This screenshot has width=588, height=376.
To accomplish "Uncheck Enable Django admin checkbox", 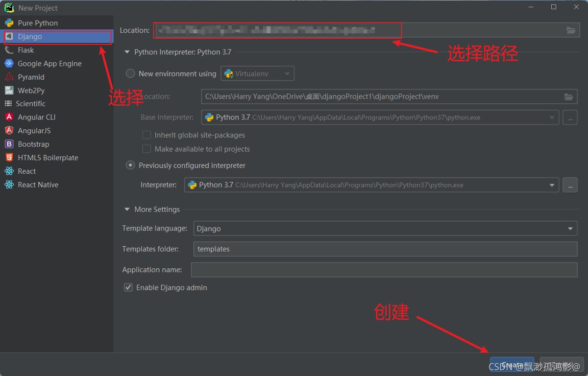I will tap(128, 287).
